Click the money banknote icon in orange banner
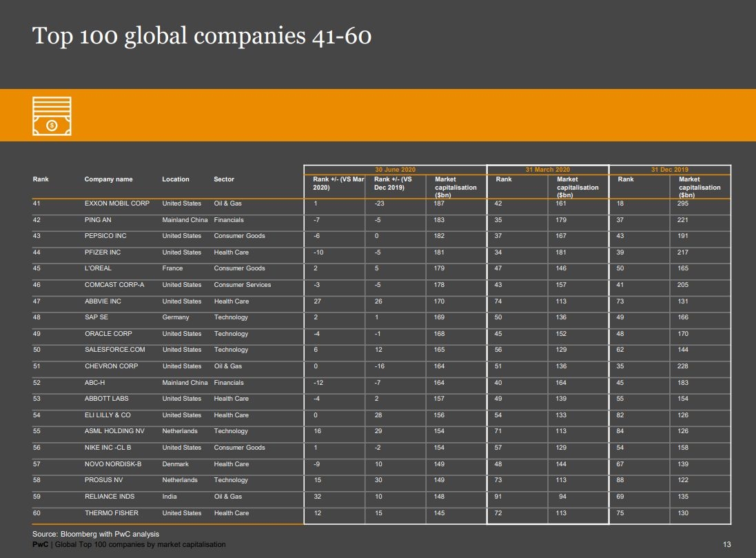Screen dimensions: 756x558 (52, 116)
